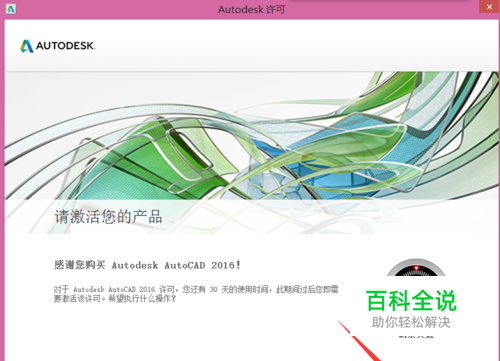Click the text 感谢您购买 Autodesk AutoCAD 2016!

(x=147, y=265)
